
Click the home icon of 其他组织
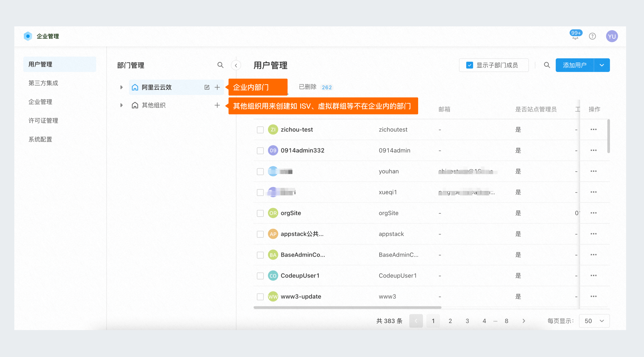coord(135,105)
